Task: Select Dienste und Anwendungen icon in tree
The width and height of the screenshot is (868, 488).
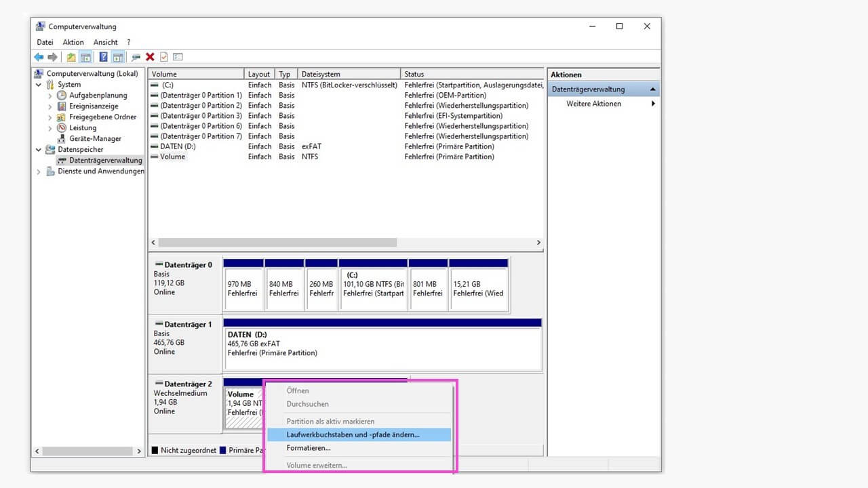Action: [50, 171]
